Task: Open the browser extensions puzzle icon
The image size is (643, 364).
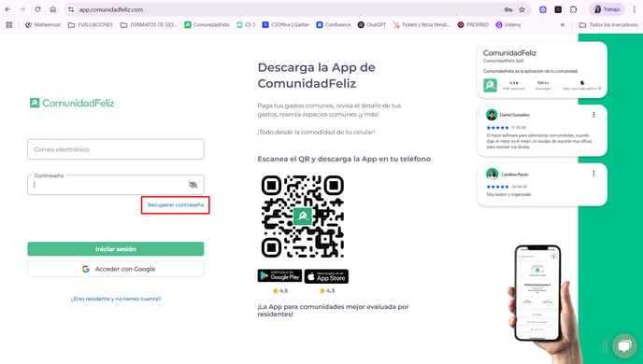Action: [x=573, y=9]
